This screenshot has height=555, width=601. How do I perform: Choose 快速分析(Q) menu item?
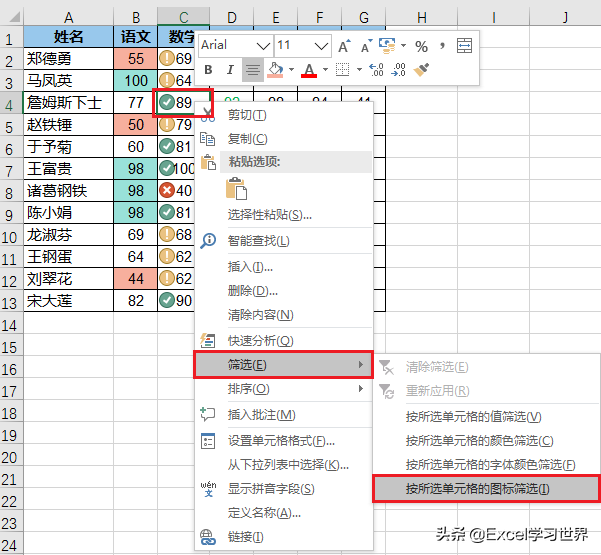tap(284, 340)
